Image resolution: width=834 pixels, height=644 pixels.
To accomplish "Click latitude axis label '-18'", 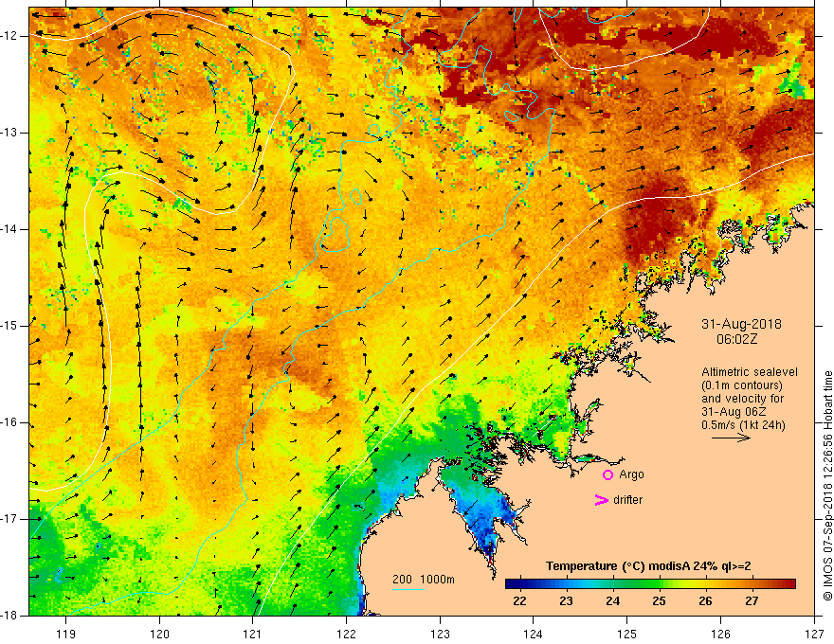I will tap(10, 616).
